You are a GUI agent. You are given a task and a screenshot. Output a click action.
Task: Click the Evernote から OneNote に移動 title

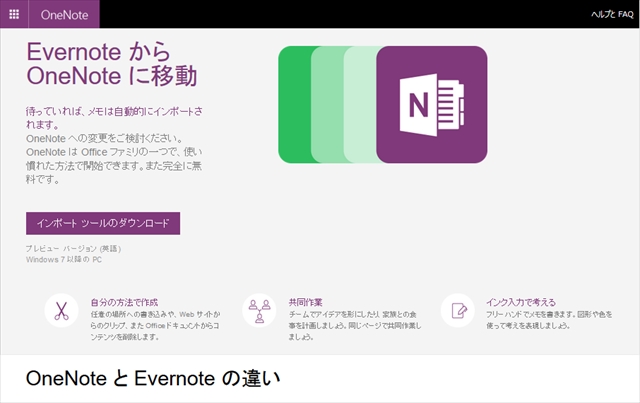(112, 64)
